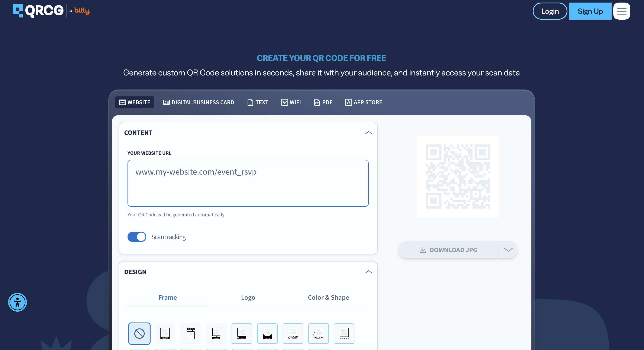Image resolution: width=644 pixels, height=350 pixels.
Task: Switch to the DIGITAL BUSINESS CARD tab
Action: [199, 102]
